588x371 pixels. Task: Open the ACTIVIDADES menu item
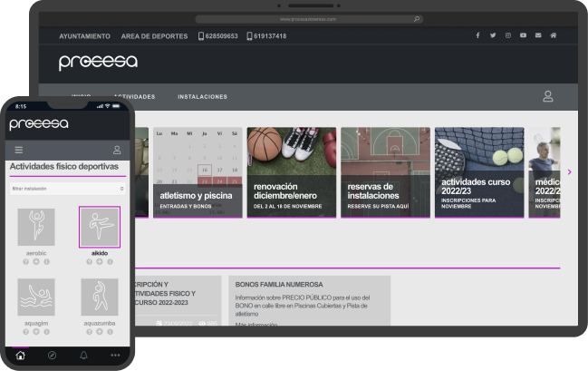tap(134, 97)
